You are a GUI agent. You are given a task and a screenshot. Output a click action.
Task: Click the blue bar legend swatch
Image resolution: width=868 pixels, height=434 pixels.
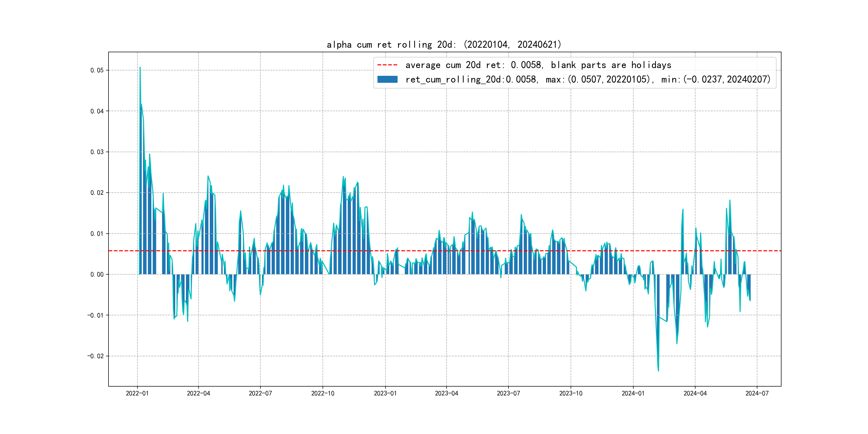[x=387, y=80]
